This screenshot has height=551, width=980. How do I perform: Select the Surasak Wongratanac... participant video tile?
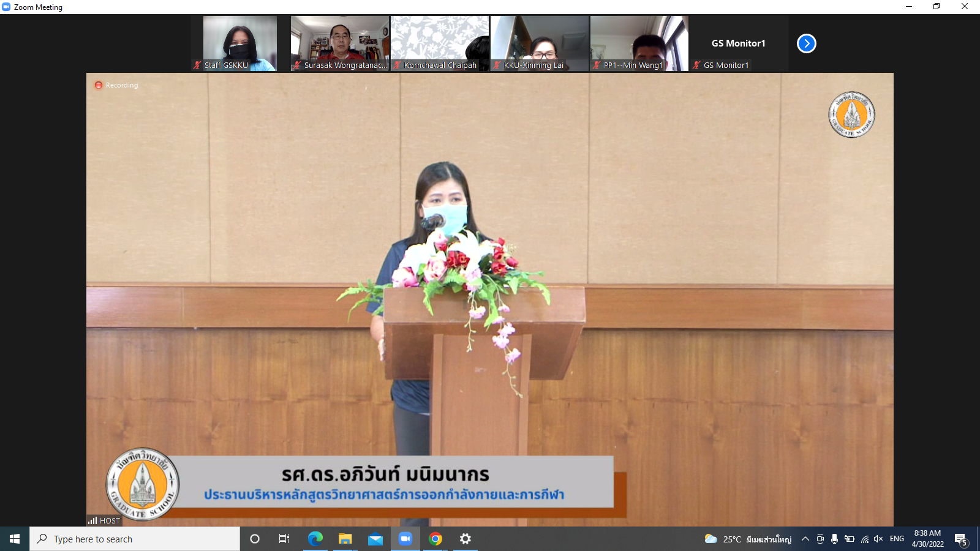(340, 43)
